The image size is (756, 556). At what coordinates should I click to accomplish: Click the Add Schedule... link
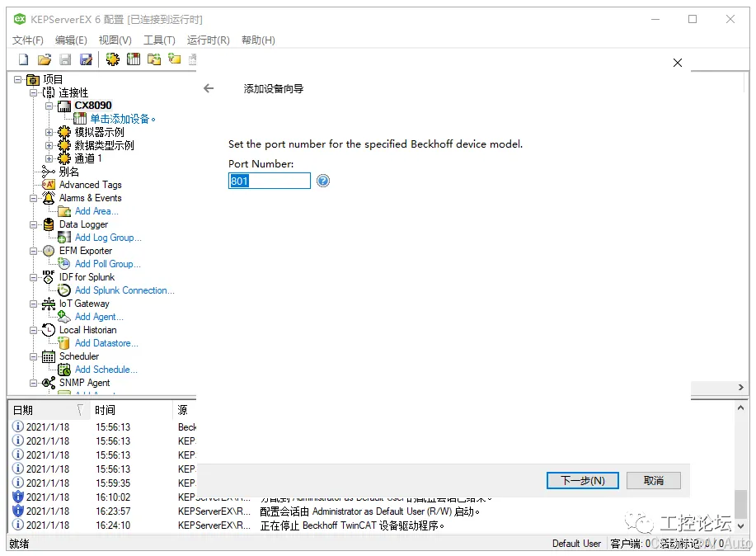pos(106,370)
